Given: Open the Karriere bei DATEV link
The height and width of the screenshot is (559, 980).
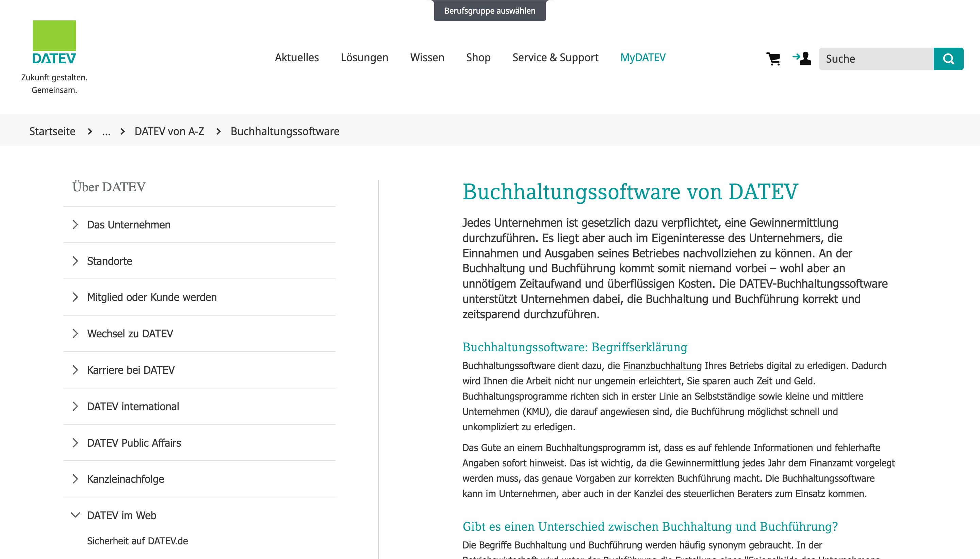Looking at the screenshot, I should point(131,370).
